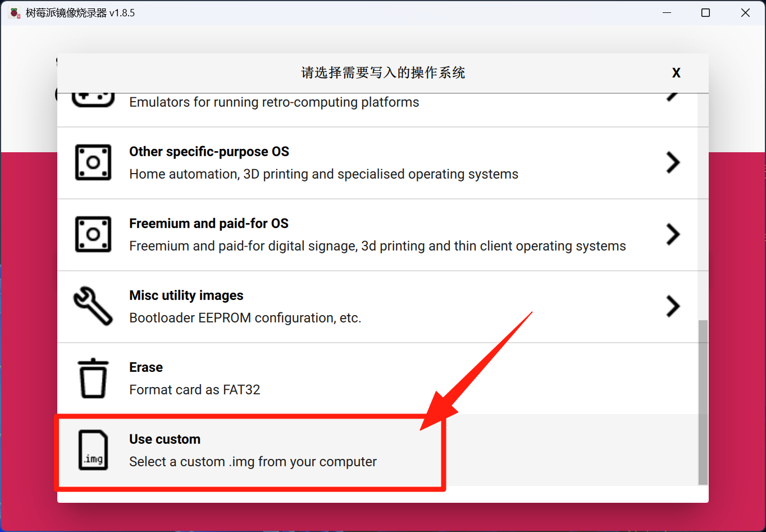Click the window title "树莓派镜像烧录器 v1.8.5"
766x532 pixels.
coord(80,13)
